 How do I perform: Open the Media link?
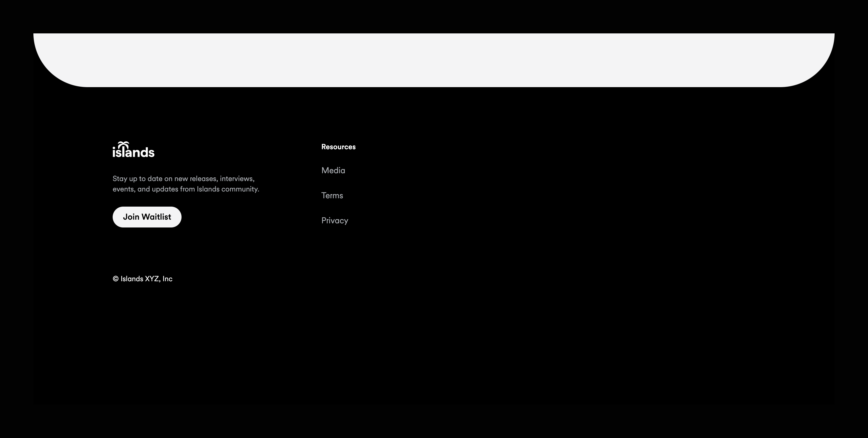point(333,171)
